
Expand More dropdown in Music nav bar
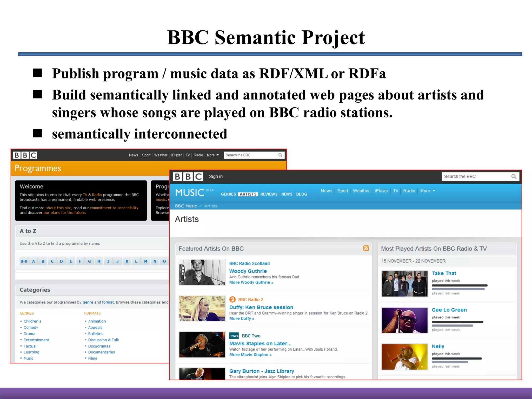[428, 191]
